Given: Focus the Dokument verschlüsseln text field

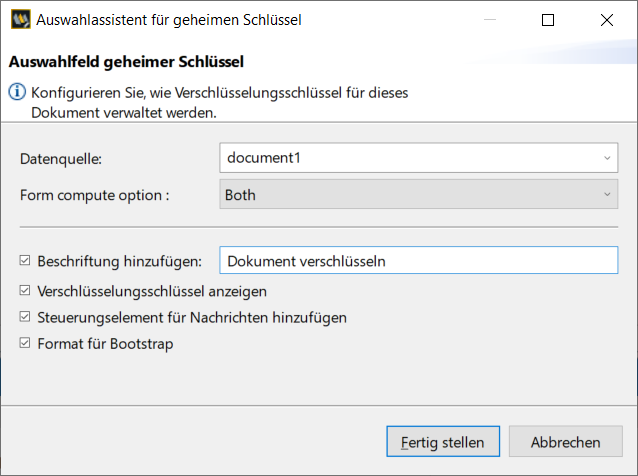Looking at the screenshot, I should [419, 260].
